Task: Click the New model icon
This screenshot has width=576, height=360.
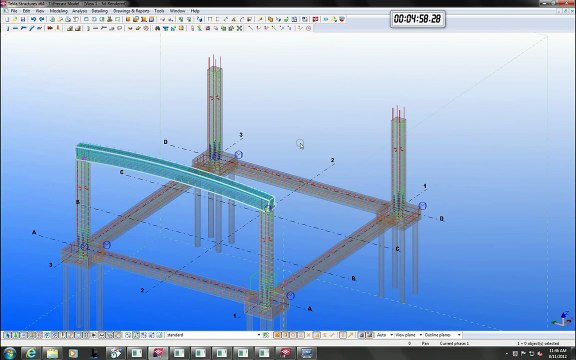Action: tap(7, 19)
